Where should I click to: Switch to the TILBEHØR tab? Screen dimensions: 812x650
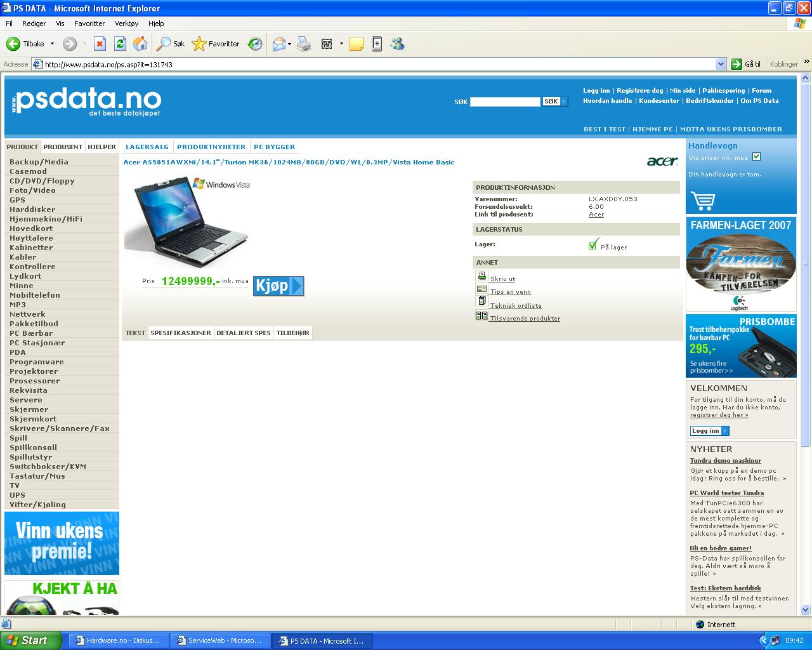293,333
